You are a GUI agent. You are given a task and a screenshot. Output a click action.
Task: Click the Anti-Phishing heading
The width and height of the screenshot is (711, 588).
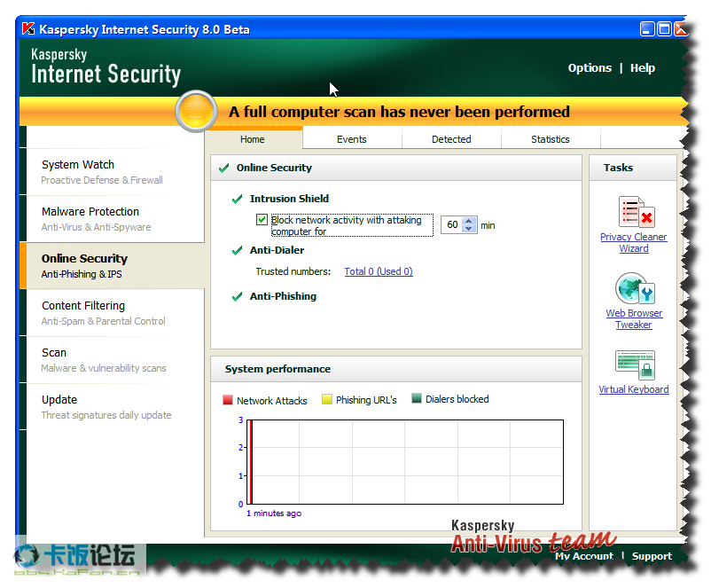click(283, 297)
